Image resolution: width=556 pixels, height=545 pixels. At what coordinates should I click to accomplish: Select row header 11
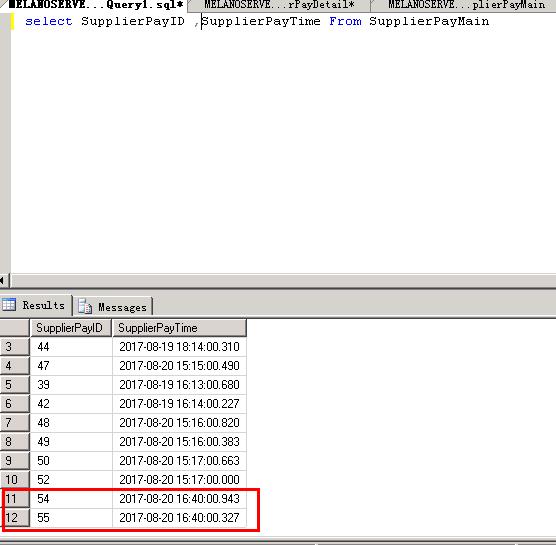point(15,499)
